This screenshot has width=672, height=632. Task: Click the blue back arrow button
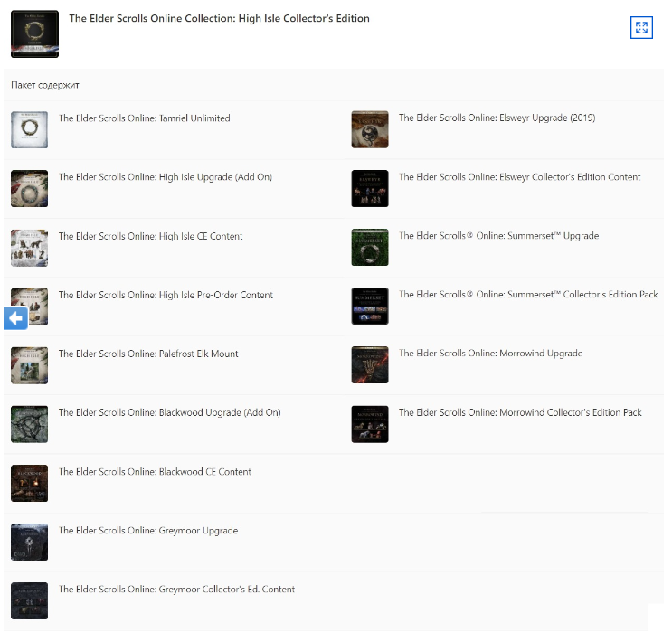[x=16, y=318]
